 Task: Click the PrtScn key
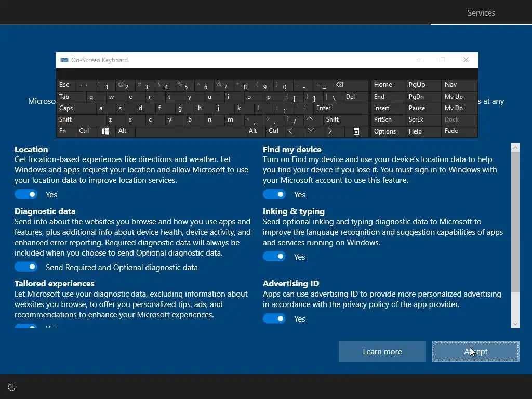coord(389,119)
